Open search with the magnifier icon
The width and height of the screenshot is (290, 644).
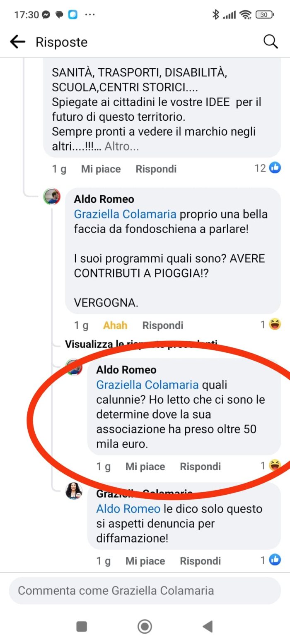[271, 41]
